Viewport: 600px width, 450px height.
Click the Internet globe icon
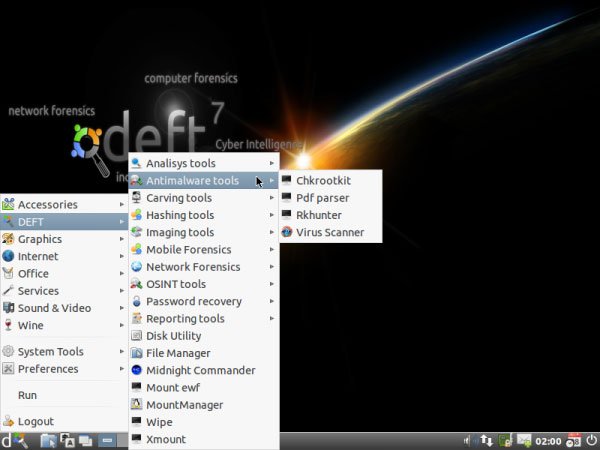coord(8,256)
